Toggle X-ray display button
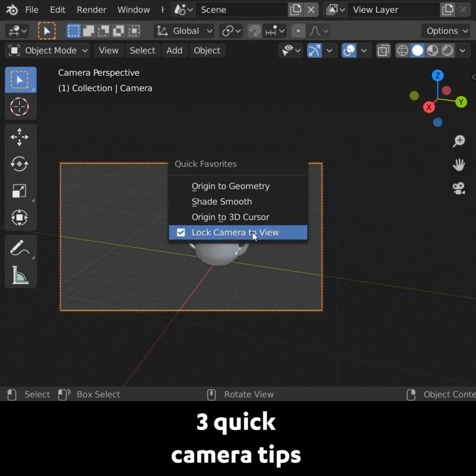Screen dimensions: 476x476 [383, 50]
